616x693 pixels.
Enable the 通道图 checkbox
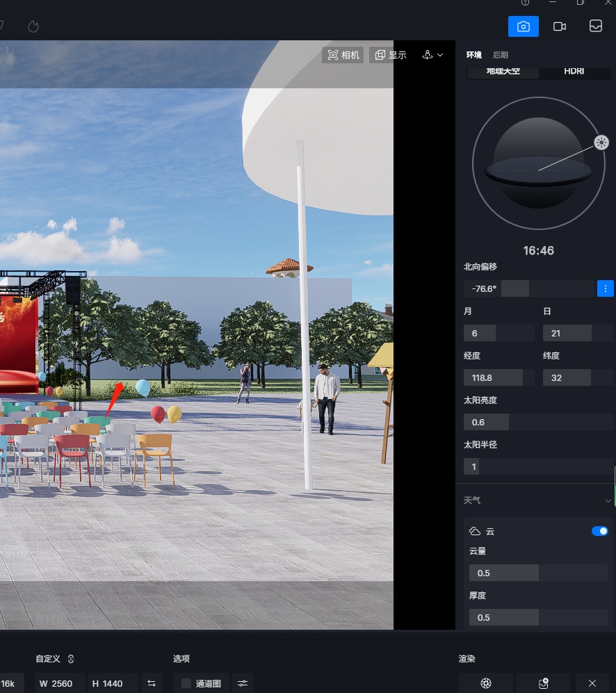186,683
